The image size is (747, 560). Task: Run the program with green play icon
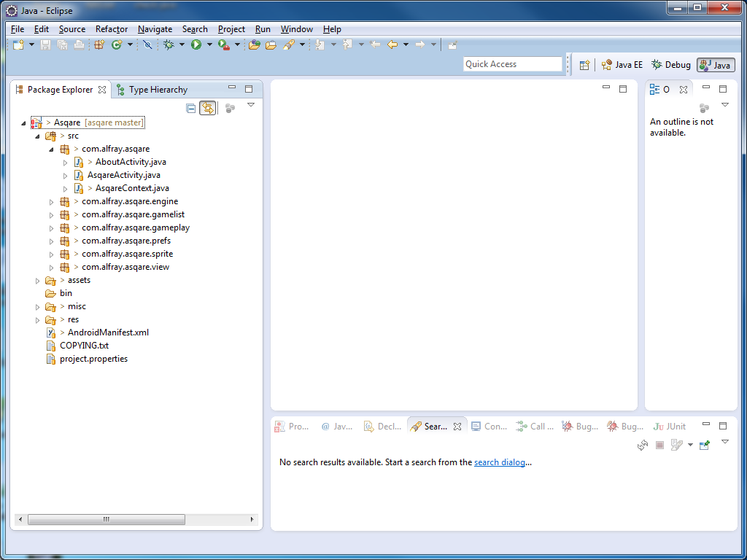[196, 44]
